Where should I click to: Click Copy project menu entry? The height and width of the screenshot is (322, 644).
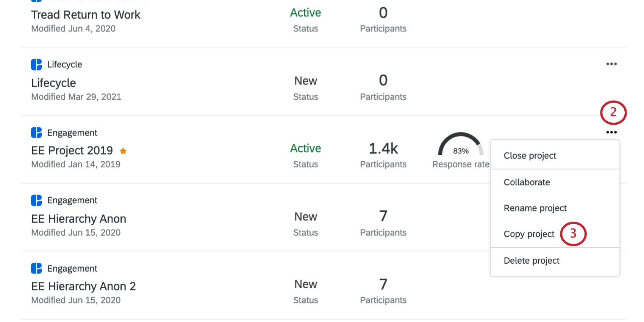point(529,234)
